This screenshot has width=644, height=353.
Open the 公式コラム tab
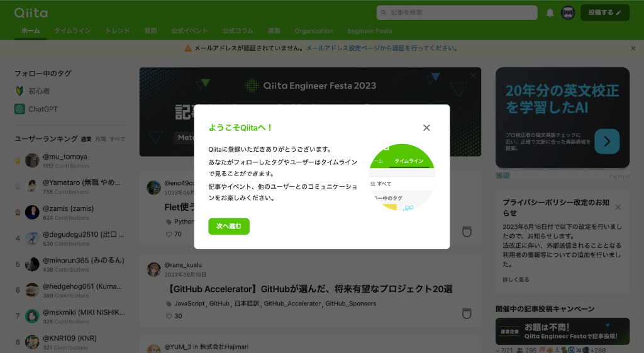coord(238,31)
